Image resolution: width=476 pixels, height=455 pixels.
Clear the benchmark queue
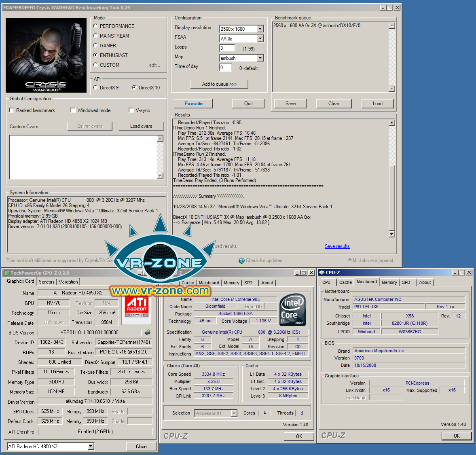pyautogui.click(x=334, y=104)
